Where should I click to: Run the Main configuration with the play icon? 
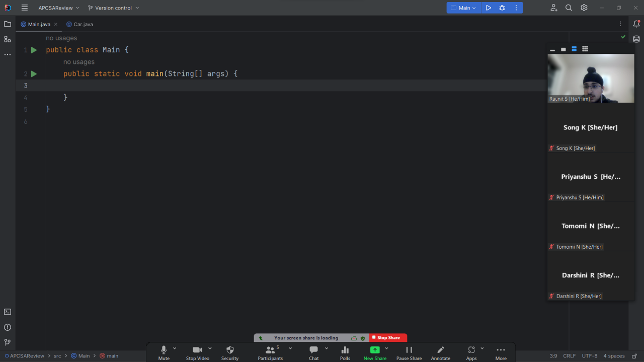(488, 8)
